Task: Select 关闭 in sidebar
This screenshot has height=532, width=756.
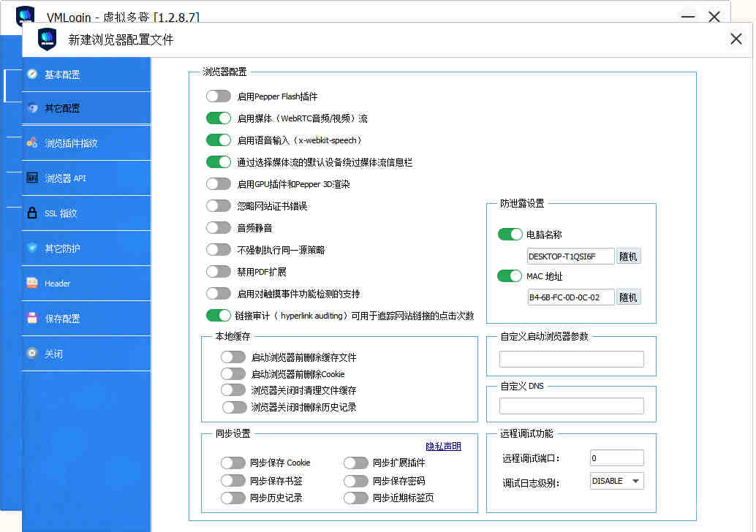Action: click(86, 354)
